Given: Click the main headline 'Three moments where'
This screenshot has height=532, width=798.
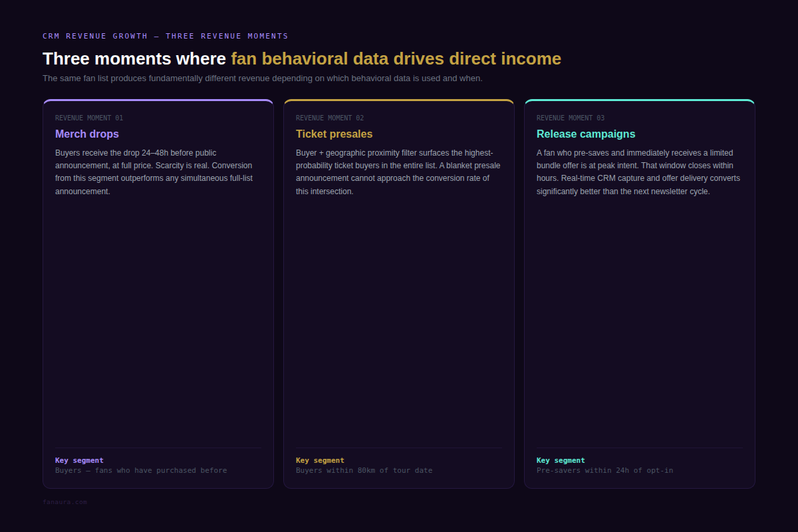Looking at the screenshot, I should pyautogui.click(x=134, y=59).
